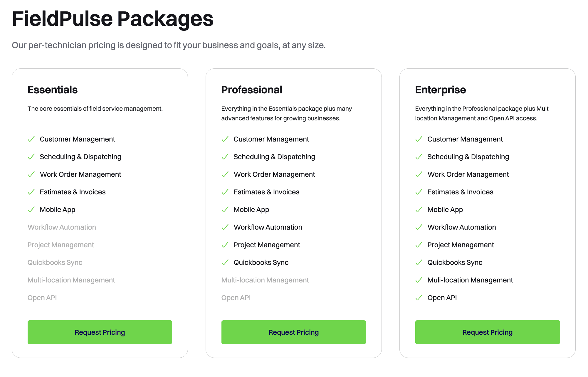Click greyed-out Workflow Automation in Essentials

[62, 227]
